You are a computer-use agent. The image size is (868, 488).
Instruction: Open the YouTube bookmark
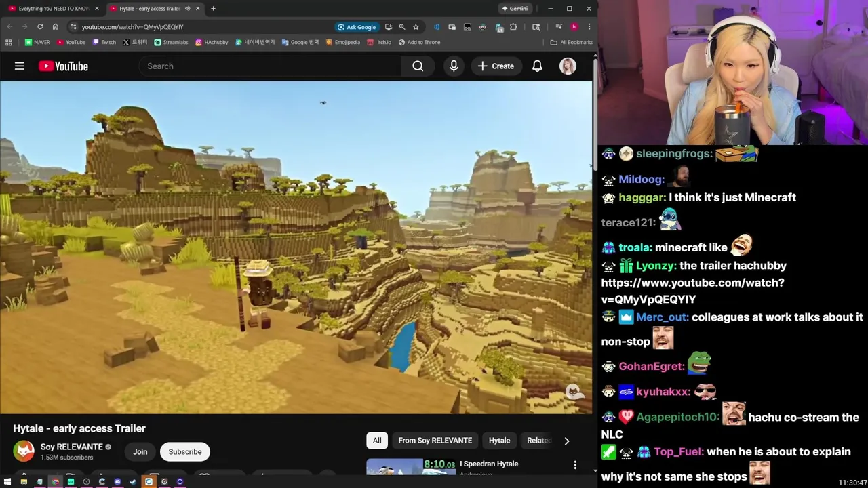coord(71,42)
